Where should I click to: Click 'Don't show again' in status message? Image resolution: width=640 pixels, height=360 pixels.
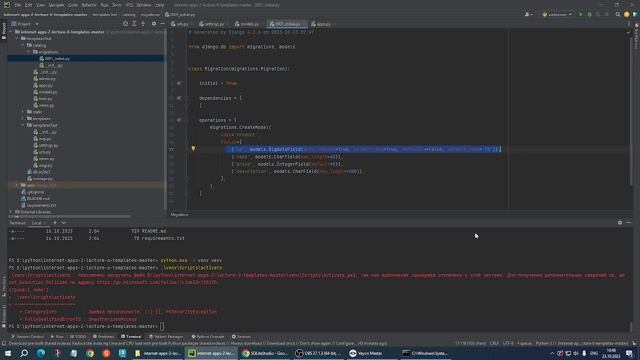point(317,344)
